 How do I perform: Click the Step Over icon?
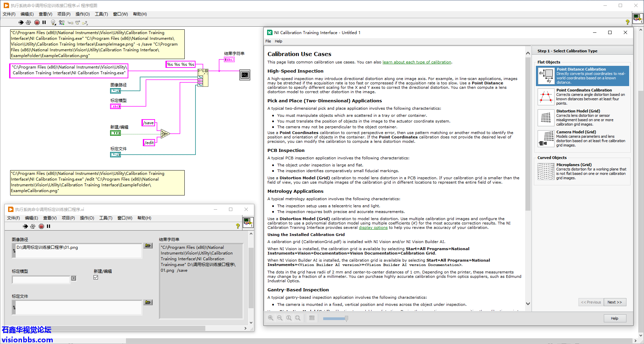(78, 23)
